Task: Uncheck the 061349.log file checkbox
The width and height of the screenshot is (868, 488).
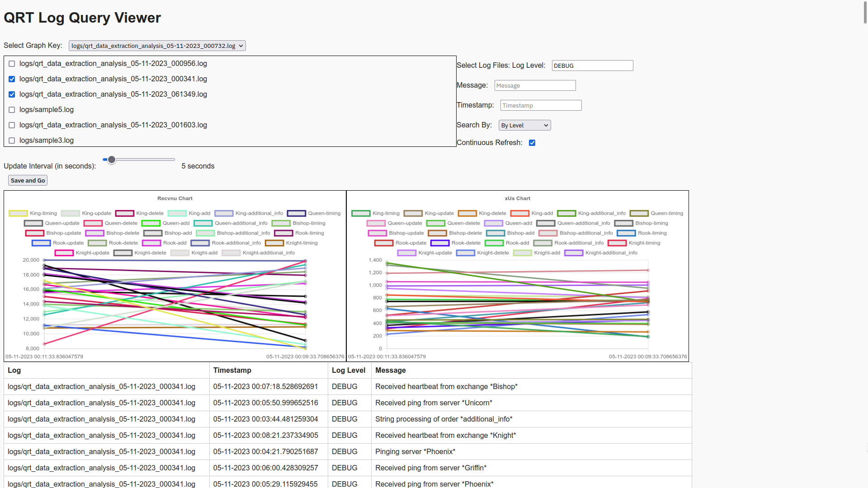Action: click(12, 94)
